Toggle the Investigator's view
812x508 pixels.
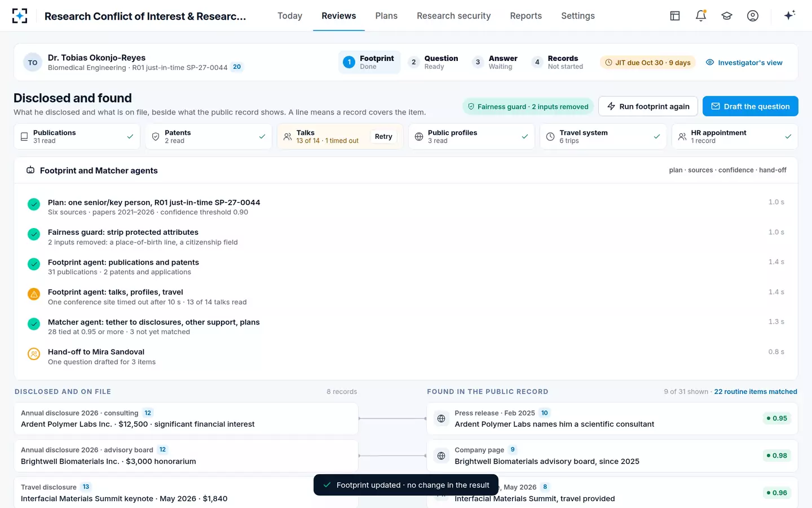click(744, 63)
